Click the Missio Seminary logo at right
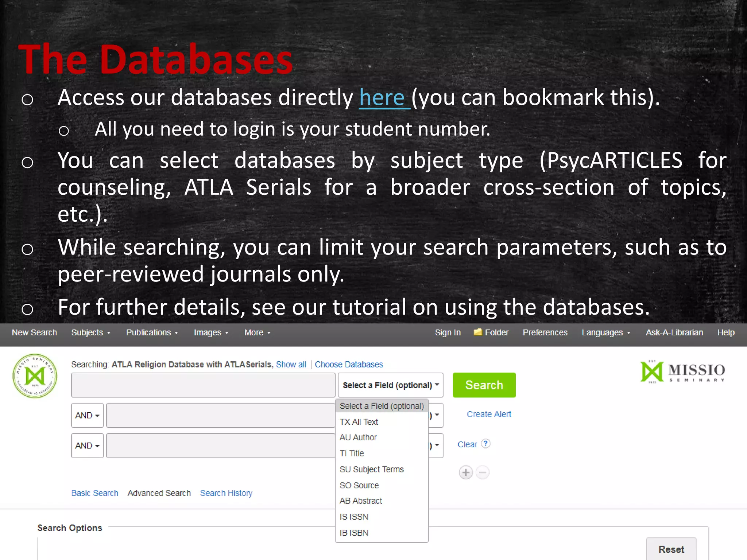The width and height of the screenshot is (747, 560). pos(683,372)
